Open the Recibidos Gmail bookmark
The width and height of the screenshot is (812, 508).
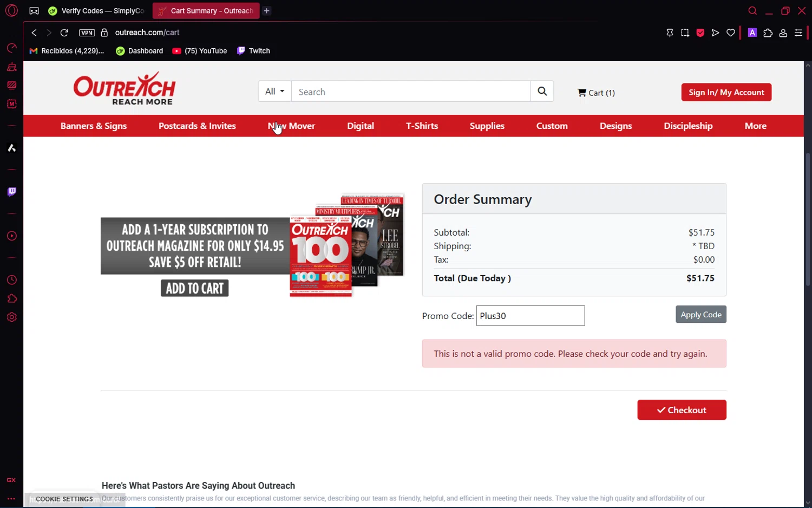tap(67, 51)
